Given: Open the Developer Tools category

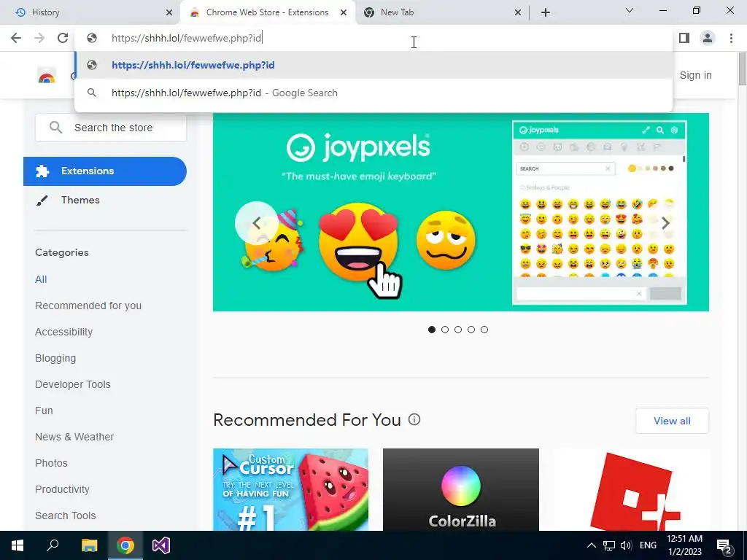Looking at the screenshot, I should coord(73,384).
